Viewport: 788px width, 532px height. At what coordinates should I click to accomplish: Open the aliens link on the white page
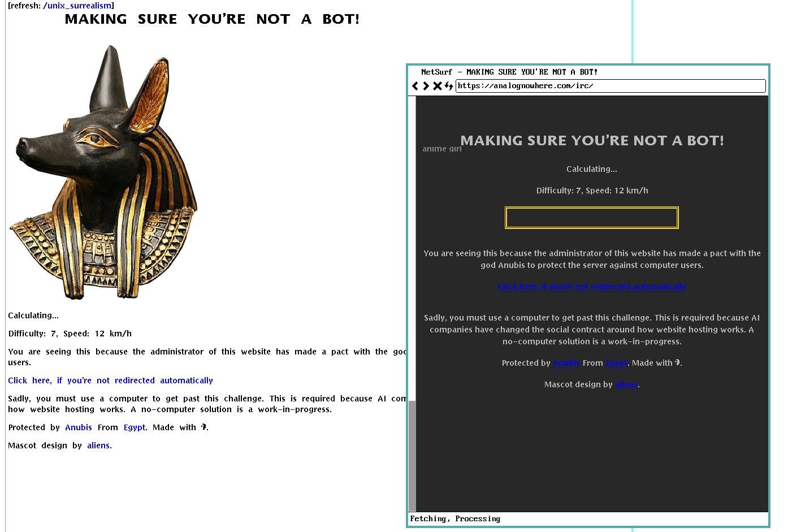pos(98,446)
